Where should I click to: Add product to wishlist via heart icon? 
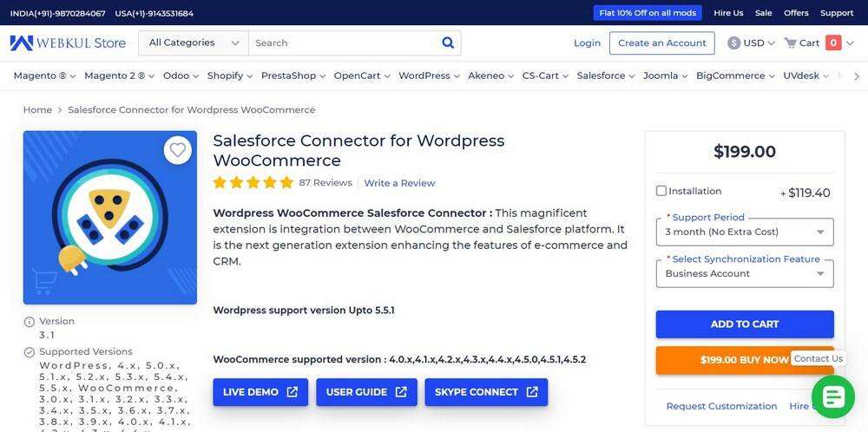pyautogui.click(x=178, y=150)
